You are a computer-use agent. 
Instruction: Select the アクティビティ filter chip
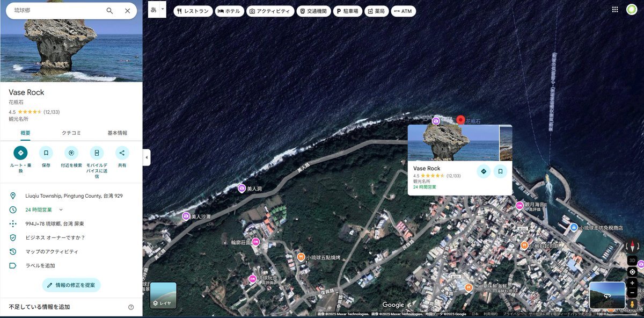(270, 11)
